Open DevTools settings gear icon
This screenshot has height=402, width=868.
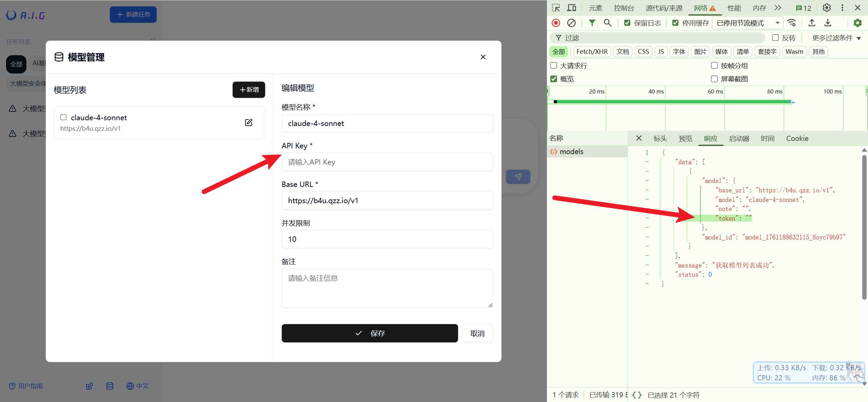(x=827, y=8)
